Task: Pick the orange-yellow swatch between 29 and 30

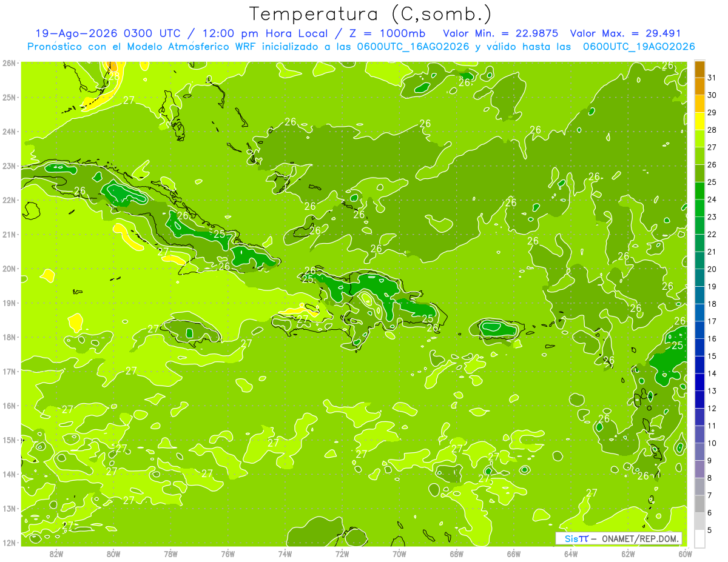Action: [x=699, y=104]
